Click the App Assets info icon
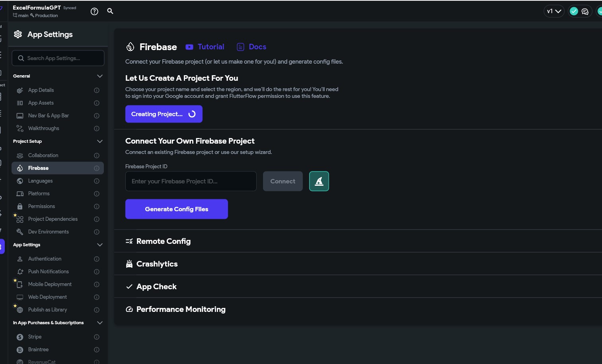Screen dimensions: 602x364 point(97,103)
